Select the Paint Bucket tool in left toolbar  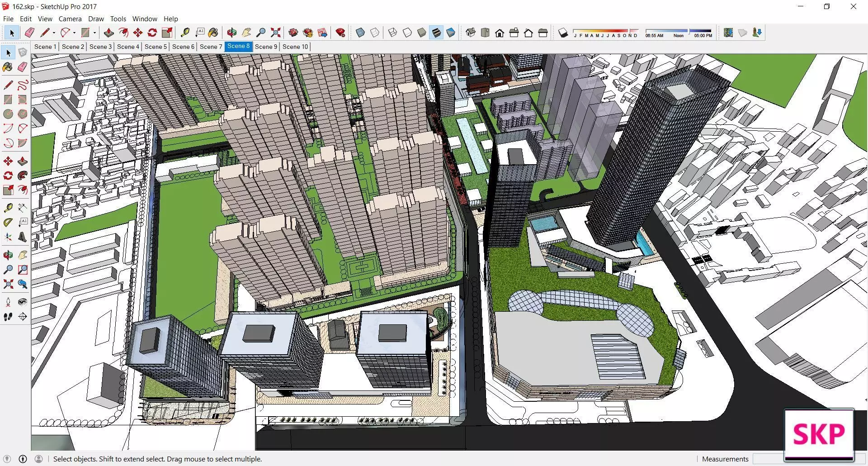[x=8, y=67]
